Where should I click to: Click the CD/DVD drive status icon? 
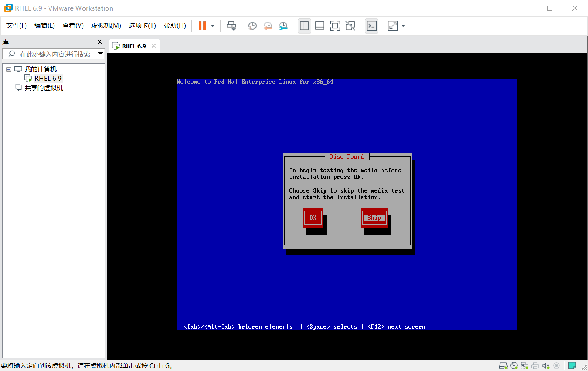pos(514,365)
